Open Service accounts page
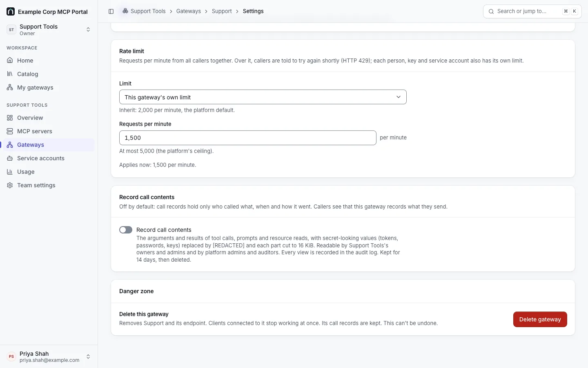The height and width of the screenshot is (368, 588). (49, 158)
